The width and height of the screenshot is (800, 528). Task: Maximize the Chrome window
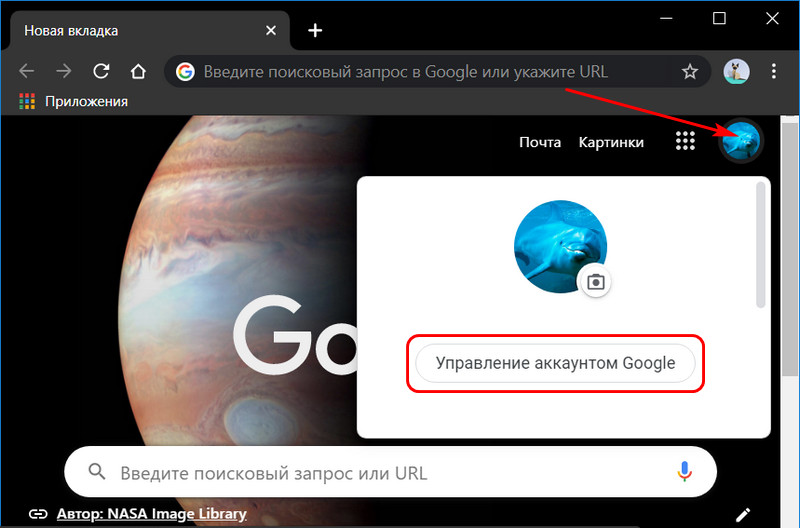[719, 18]
